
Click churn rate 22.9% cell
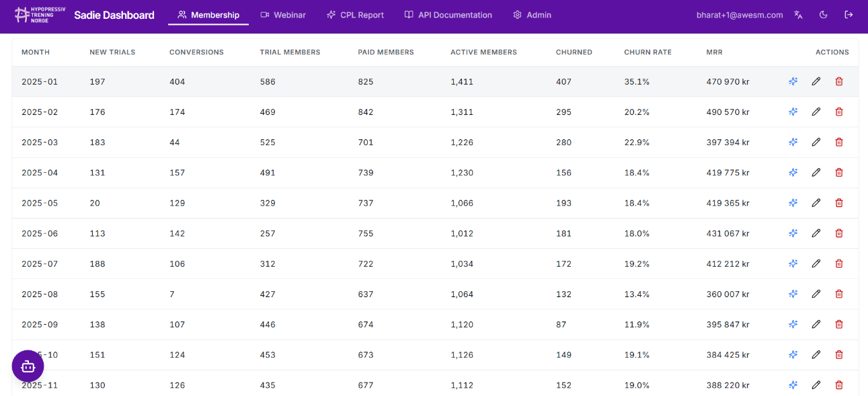point(637,142)
